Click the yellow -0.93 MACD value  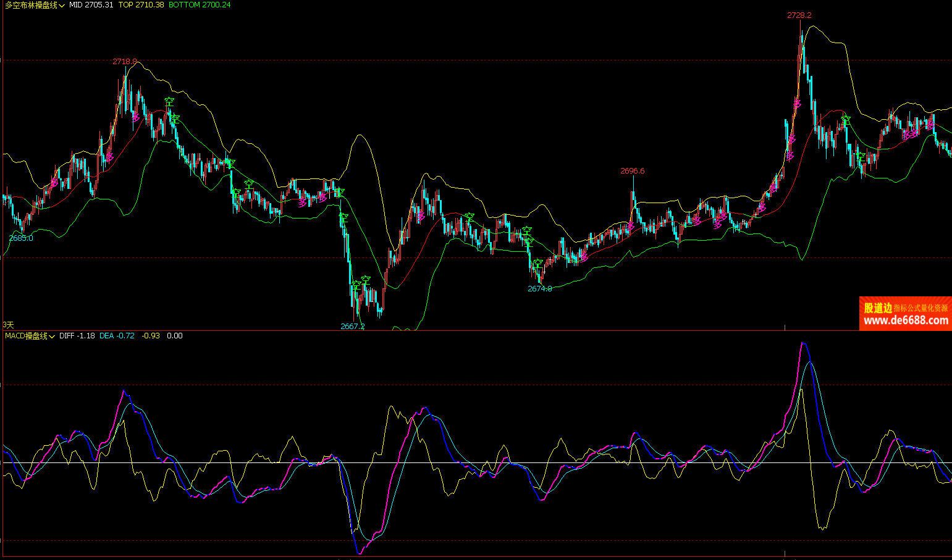tap(150, 336)
